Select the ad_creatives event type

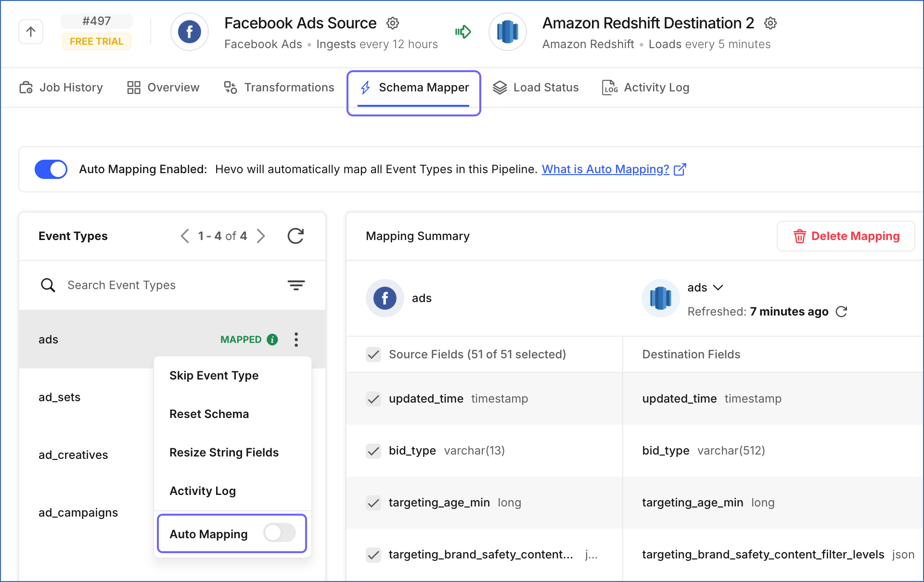73,455
